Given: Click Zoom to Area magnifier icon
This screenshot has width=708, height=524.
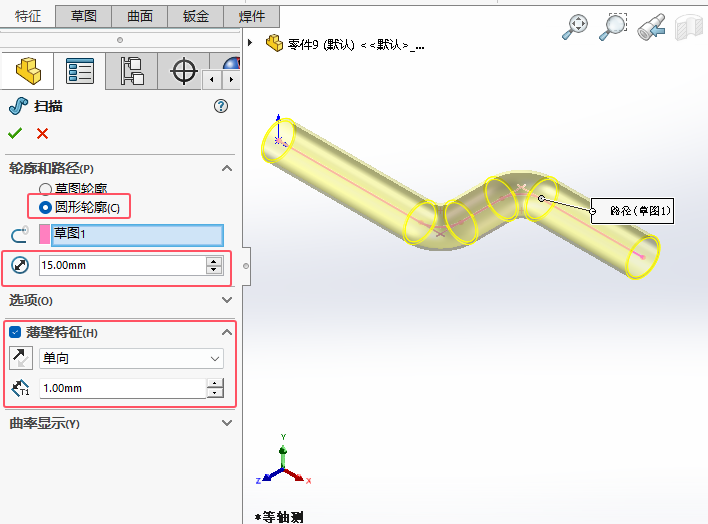Looking at the screenshot, I should 613,26.
